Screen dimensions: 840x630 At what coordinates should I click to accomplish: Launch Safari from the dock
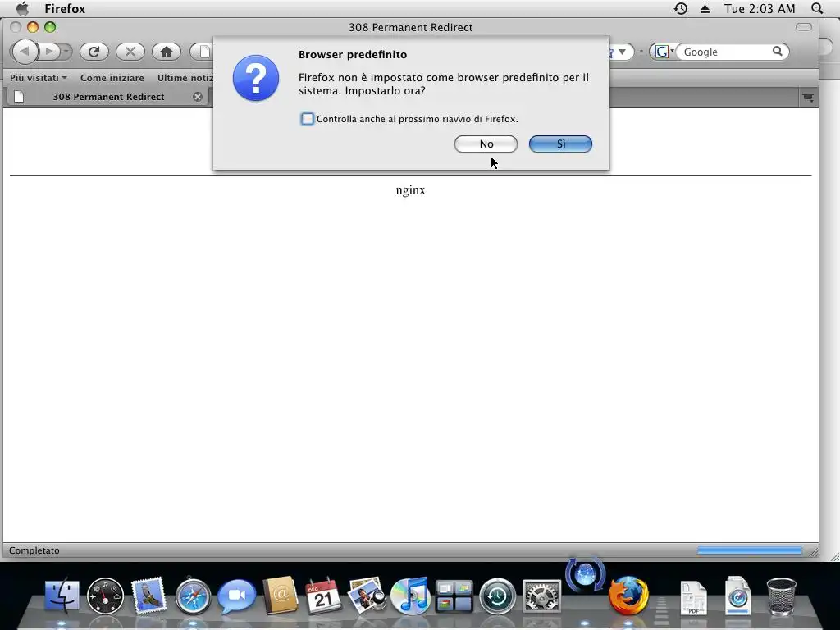(193, 596)
